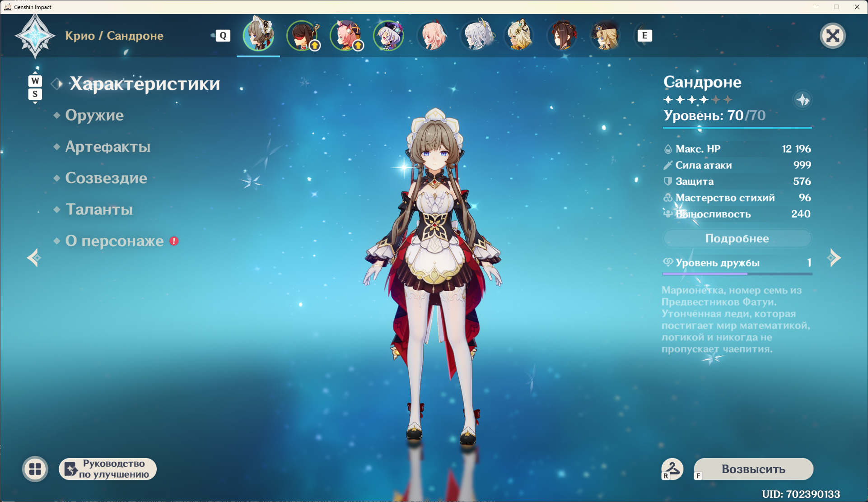Click the rarity stars under the name
Image resolution: width=868 pixels, height=502 pixels.
[697, 100]
